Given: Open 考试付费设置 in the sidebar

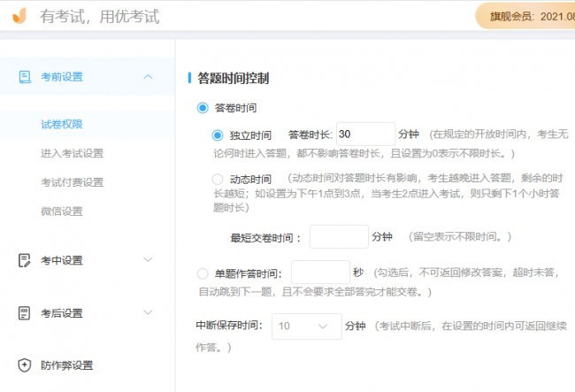Looking at the screenshot, I should (72, 182).
